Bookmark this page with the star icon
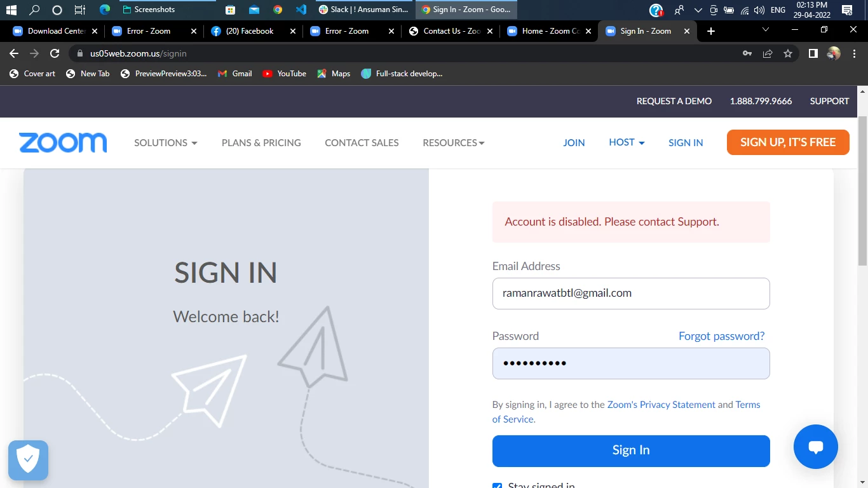 pyautogui.click(x=788, y=53)
